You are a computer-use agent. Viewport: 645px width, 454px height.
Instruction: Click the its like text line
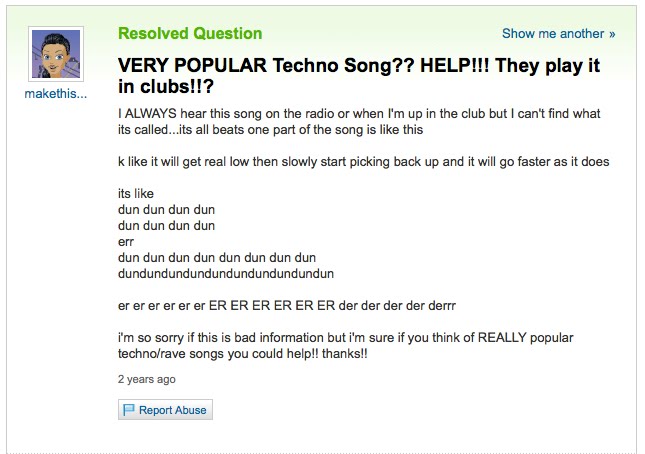(x=136, y=193)
